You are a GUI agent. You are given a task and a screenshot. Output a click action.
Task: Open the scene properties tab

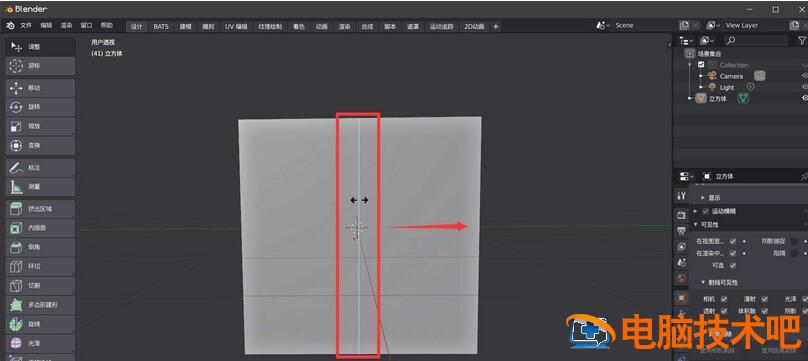(x=682, y=263)
